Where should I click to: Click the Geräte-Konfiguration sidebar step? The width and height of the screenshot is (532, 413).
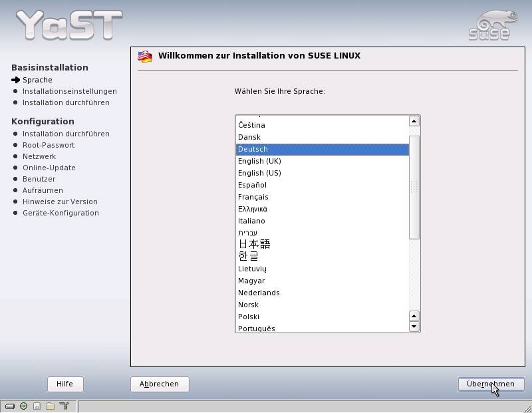[61, 213]
